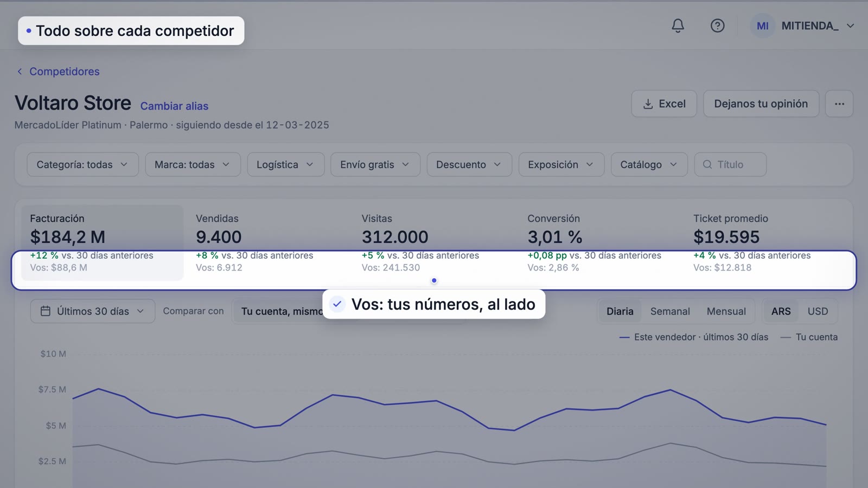
Task: Click Dejanos tu opinión button
Action: [761, 104]
